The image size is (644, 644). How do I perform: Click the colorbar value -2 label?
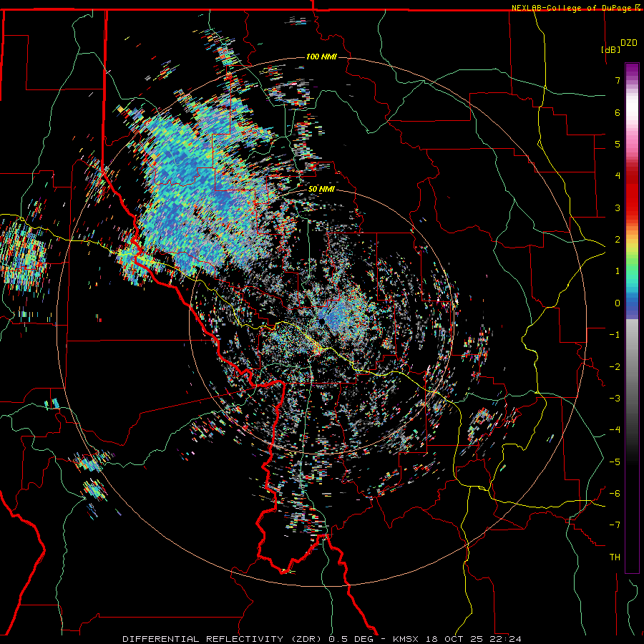click(615, 367)
